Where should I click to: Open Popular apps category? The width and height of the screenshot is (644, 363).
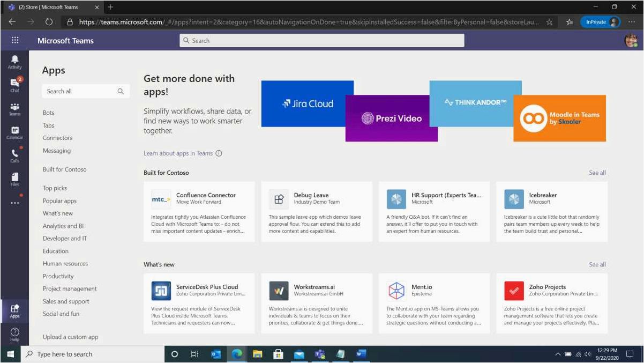pyautogui.click(x=59, y=201)
